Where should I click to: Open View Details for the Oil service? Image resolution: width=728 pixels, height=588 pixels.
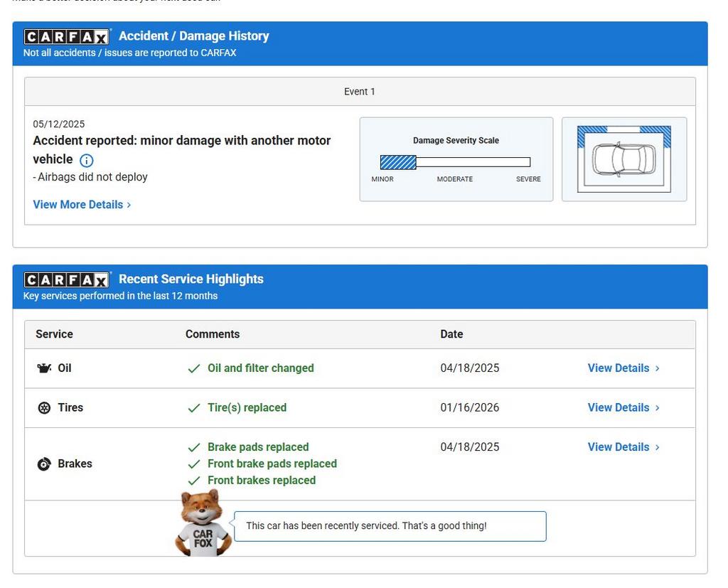click(623, 368)
